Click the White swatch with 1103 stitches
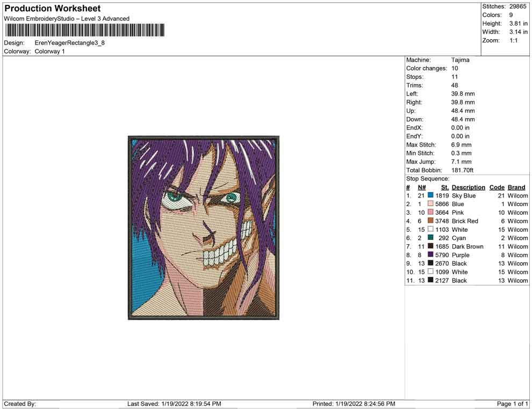532x409 pixels. click(x=430, y=229)
